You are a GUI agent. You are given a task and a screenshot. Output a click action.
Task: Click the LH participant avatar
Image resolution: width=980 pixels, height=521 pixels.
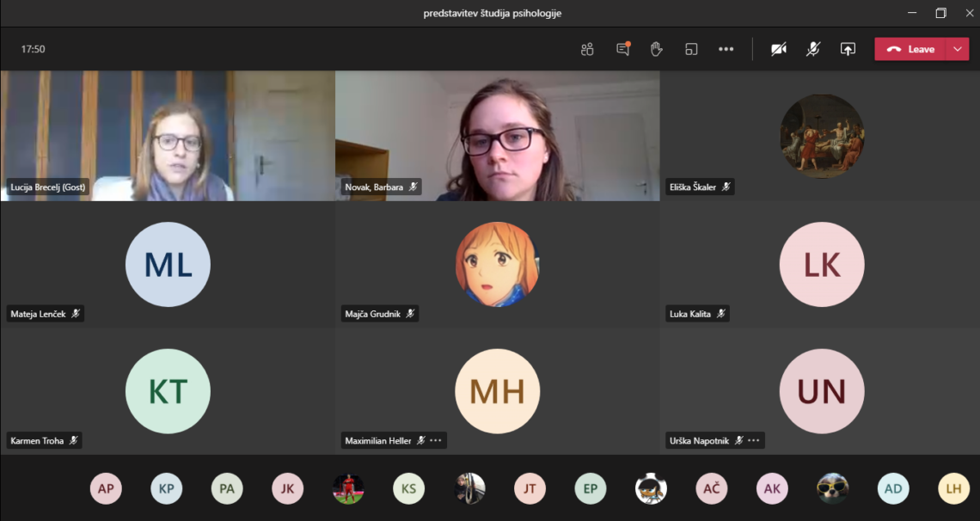(x=953, y=488)
